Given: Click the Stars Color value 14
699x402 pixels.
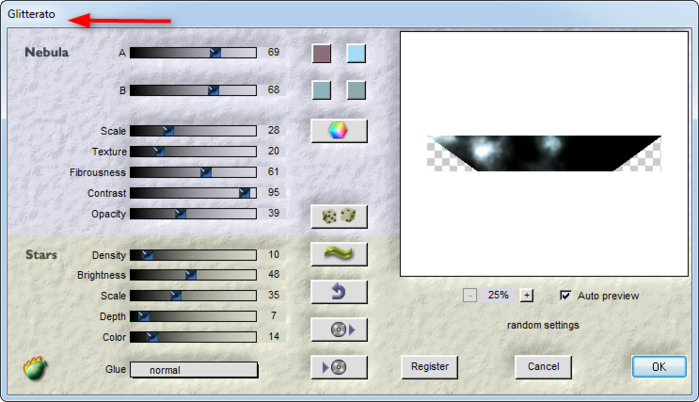Looking at the screenshot, I should [274, 336].
